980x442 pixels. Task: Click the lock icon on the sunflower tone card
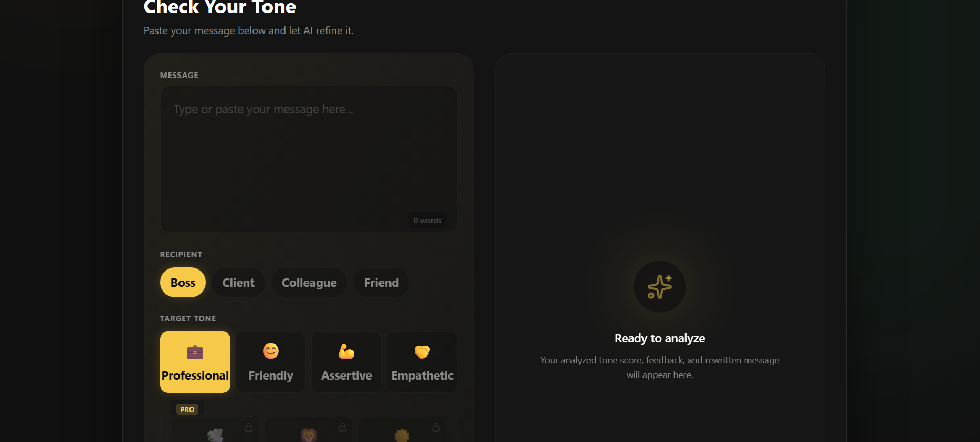[x=436, y=427]
